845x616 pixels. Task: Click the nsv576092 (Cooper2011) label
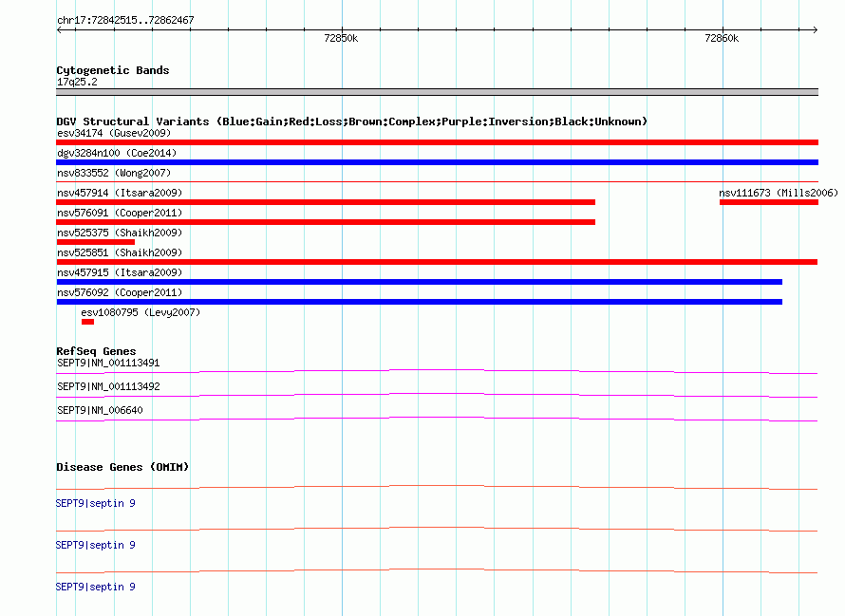click(x=120, y=292)
